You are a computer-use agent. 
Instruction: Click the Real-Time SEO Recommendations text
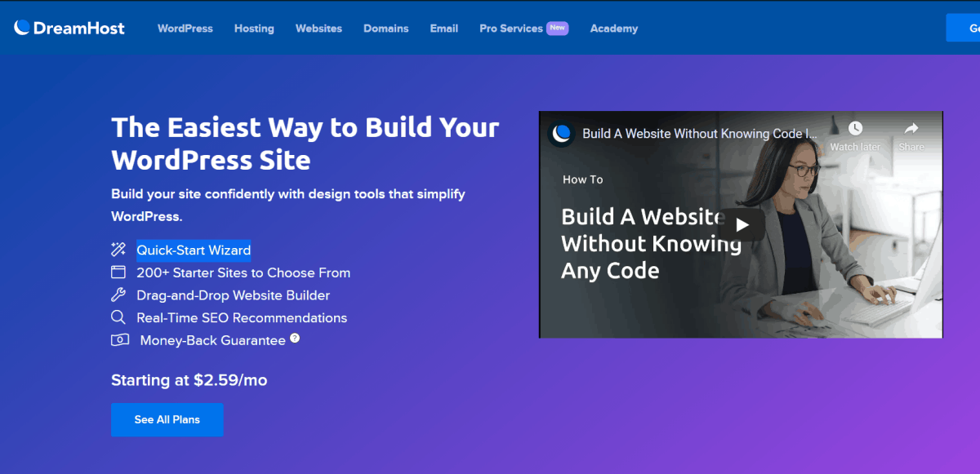click(242, 317)
